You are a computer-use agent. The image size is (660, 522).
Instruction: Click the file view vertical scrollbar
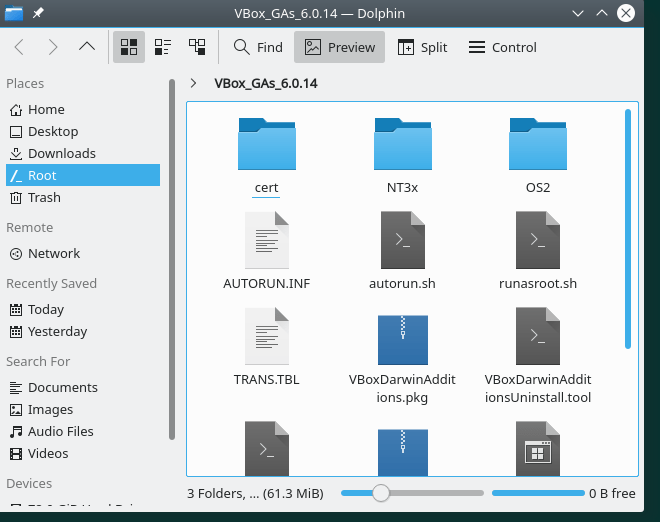pos(628,229)
